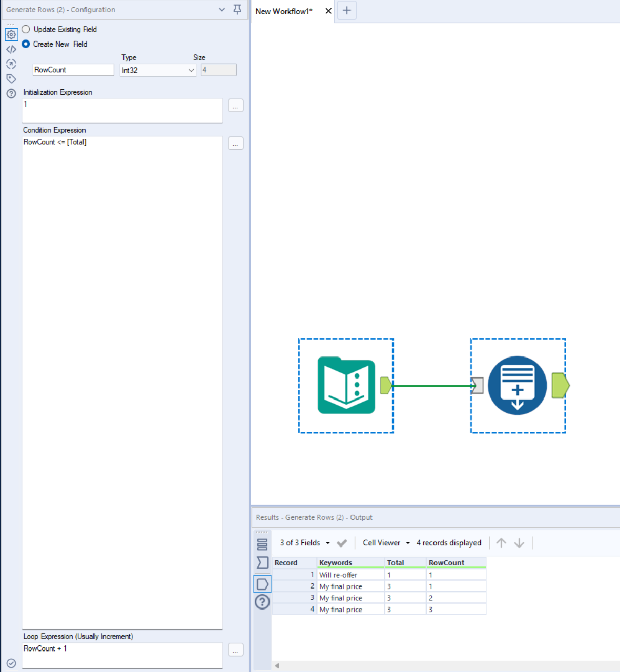Toggle the data quality checkmark beside 3 of 3 Fields
Screen dimensions: 620x672
pyautogui.click(x=342, y=542)
